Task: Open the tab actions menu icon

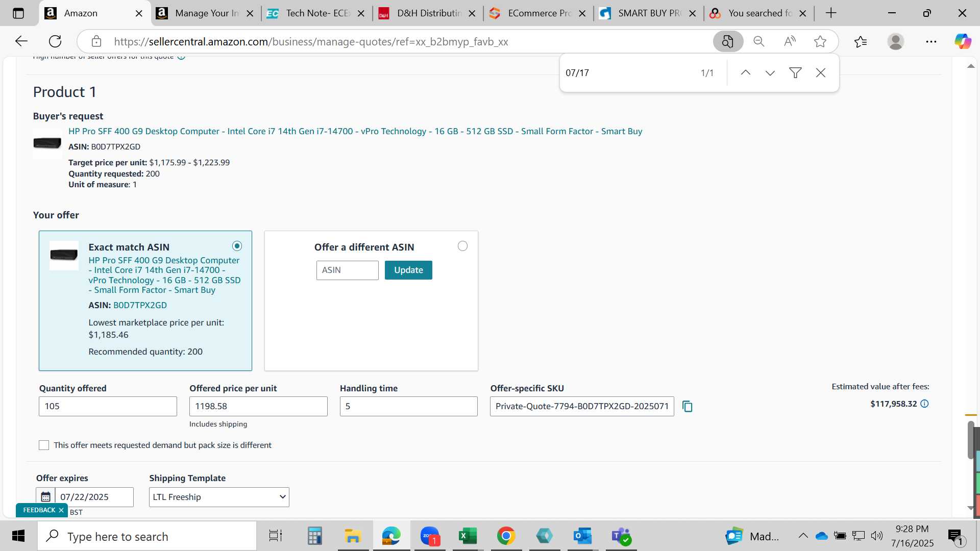Action: coord(18,13)
